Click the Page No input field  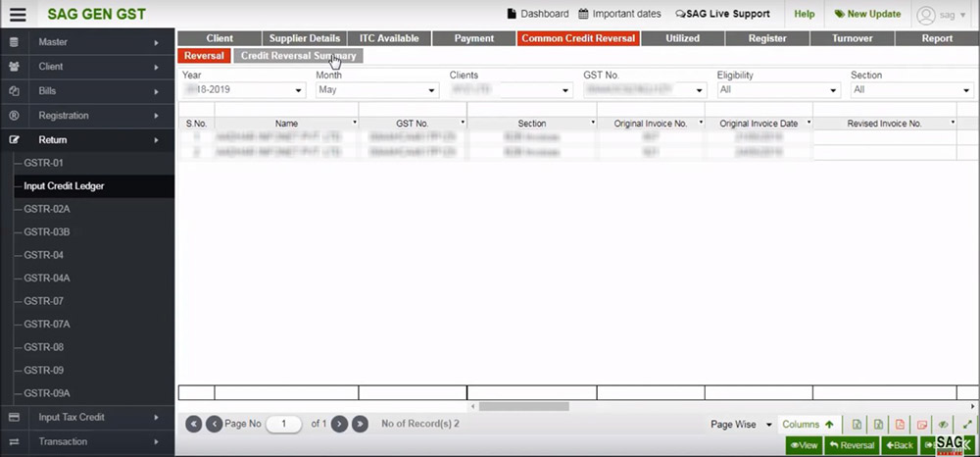coord(285,425)
